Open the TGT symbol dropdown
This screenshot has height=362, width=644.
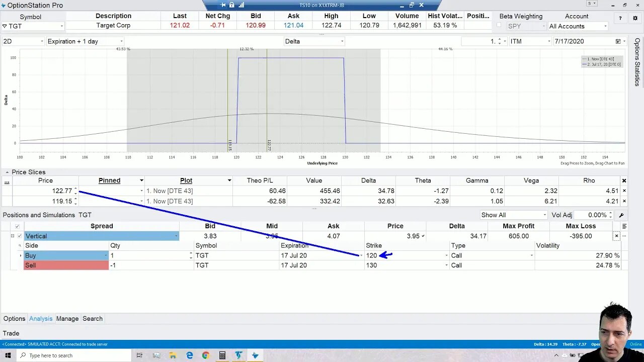62,26
